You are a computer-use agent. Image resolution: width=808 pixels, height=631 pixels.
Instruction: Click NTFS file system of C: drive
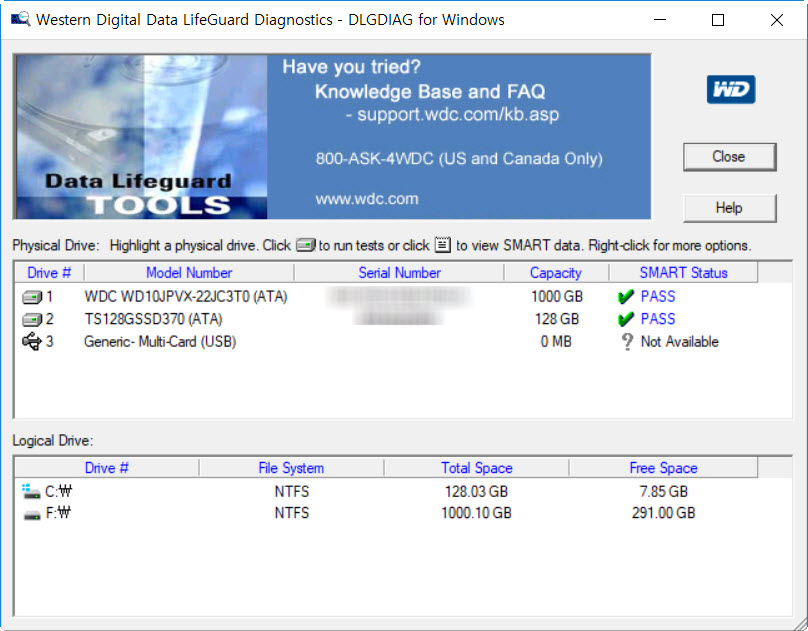pos(292,491)
